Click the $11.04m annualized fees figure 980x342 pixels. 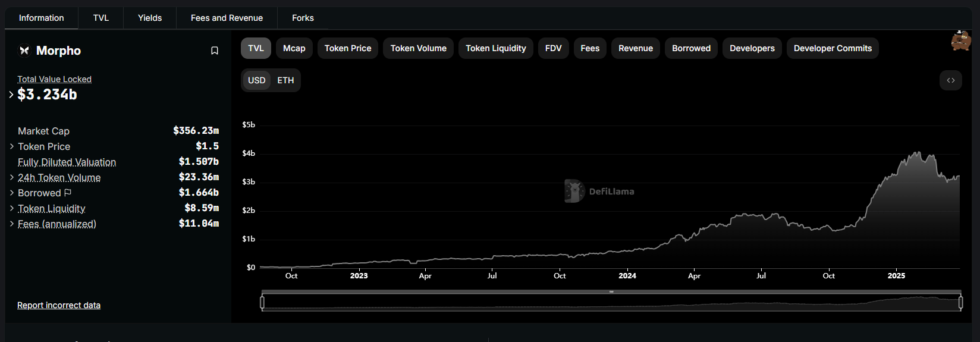click(199, 223)
